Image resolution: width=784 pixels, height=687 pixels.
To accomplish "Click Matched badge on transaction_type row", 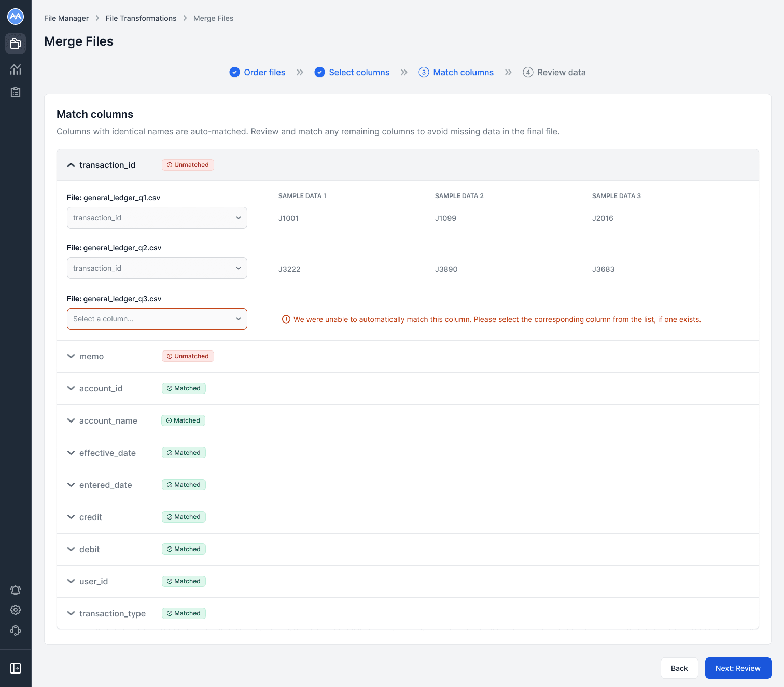I will (184, 613).
